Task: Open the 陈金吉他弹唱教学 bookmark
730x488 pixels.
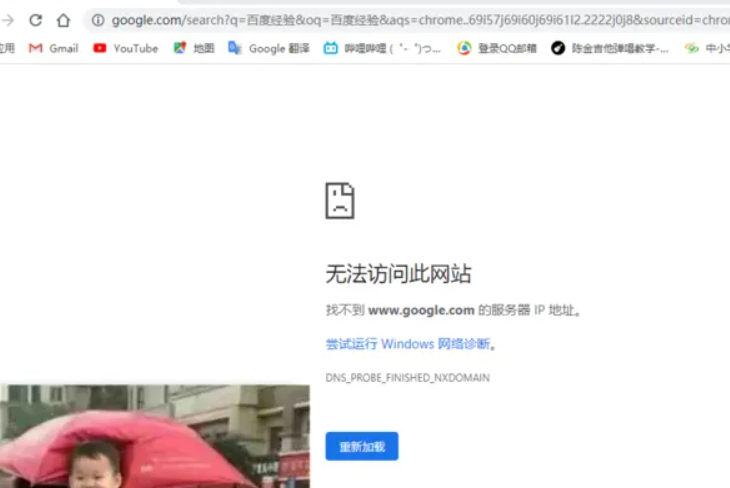Action: [610, 48]
